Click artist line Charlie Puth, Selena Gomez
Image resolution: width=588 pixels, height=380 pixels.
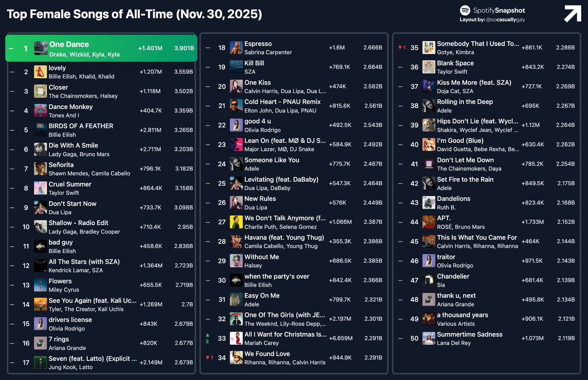pyautogui.click(x=280, y=227)
